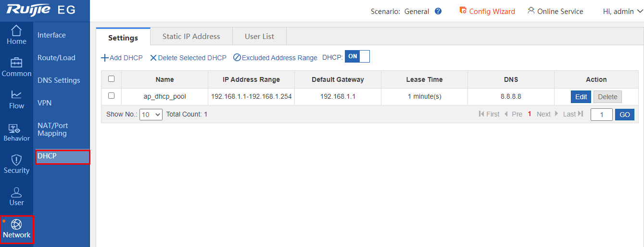The image size is (644, 247).
Task: Open the Common settings icon
Action: 16,63
